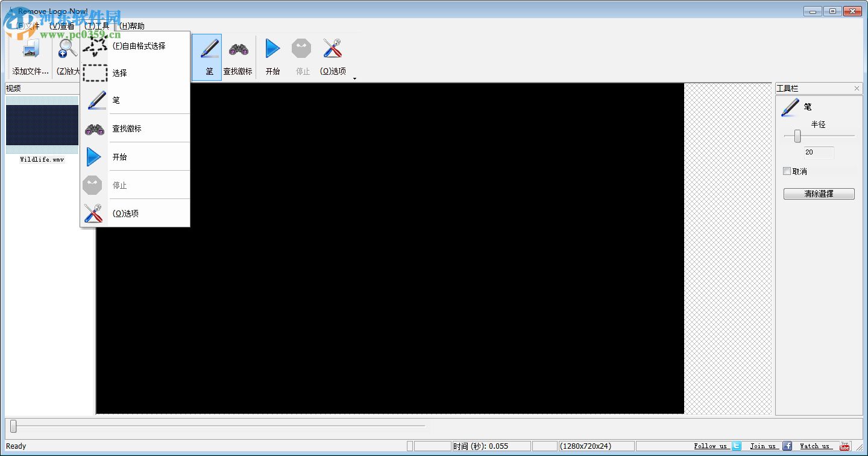868x456 pixels.
Task: Close the open (T)工具 menu
Action: (x=96, y=26)
